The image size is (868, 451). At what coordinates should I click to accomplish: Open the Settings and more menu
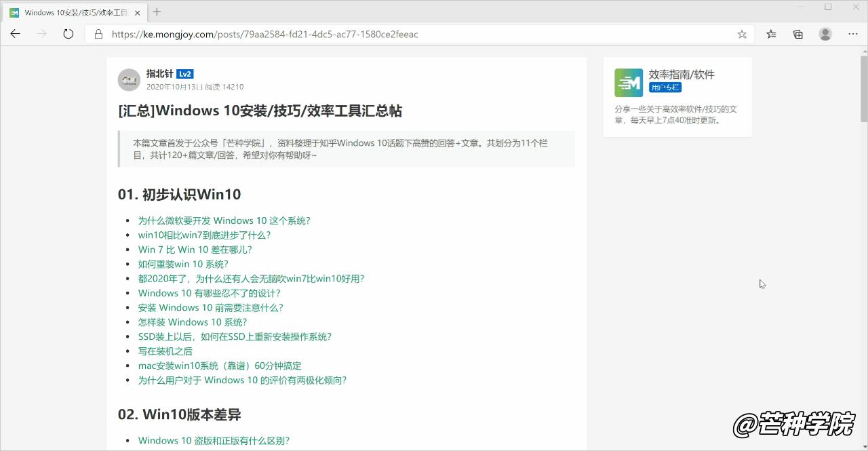pos(853,34)
